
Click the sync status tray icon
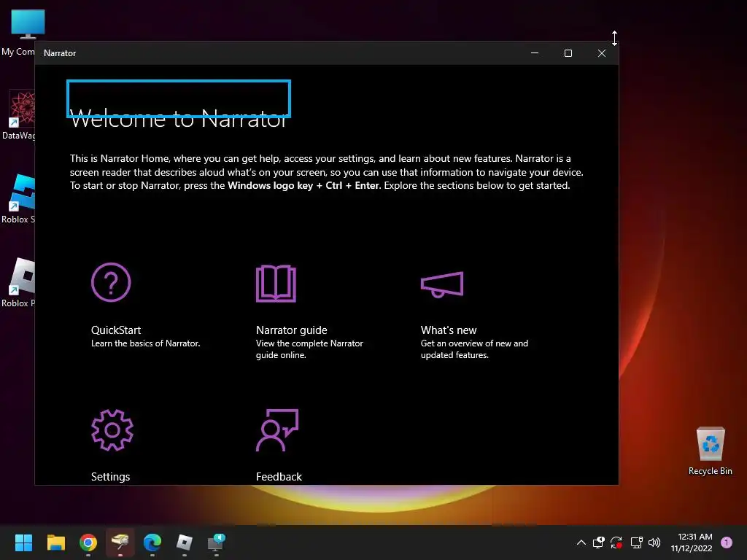[616, 542]
